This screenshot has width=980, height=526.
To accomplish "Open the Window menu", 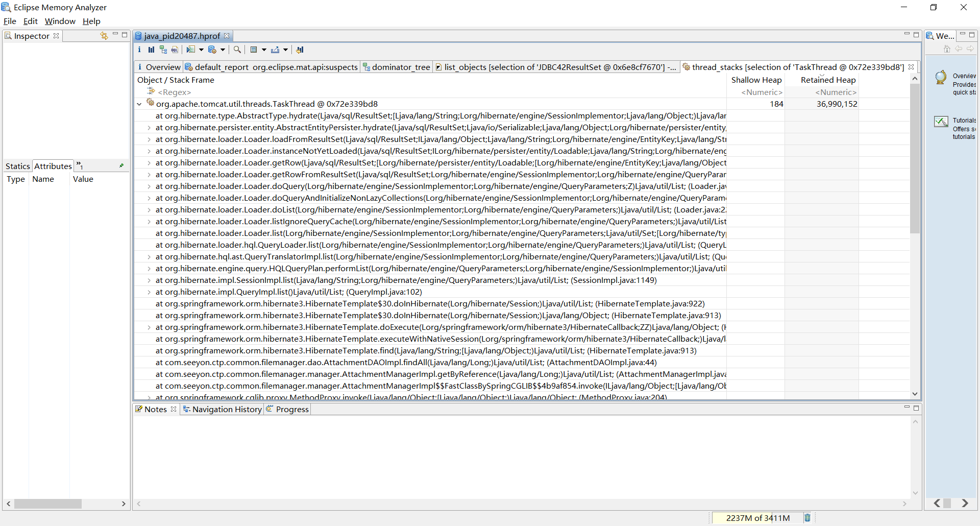I will (x=60, y=21).
